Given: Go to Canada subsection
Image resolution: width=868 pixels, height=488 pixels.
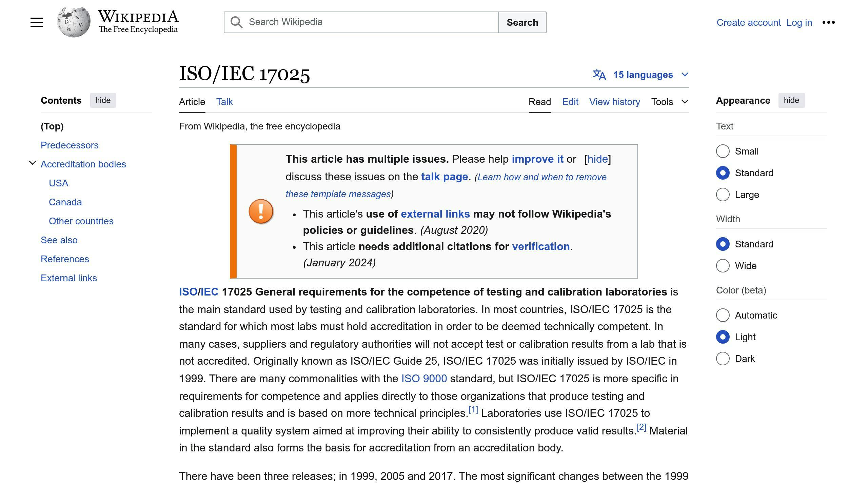Looking at the screenshot, I should coord(65,202).
